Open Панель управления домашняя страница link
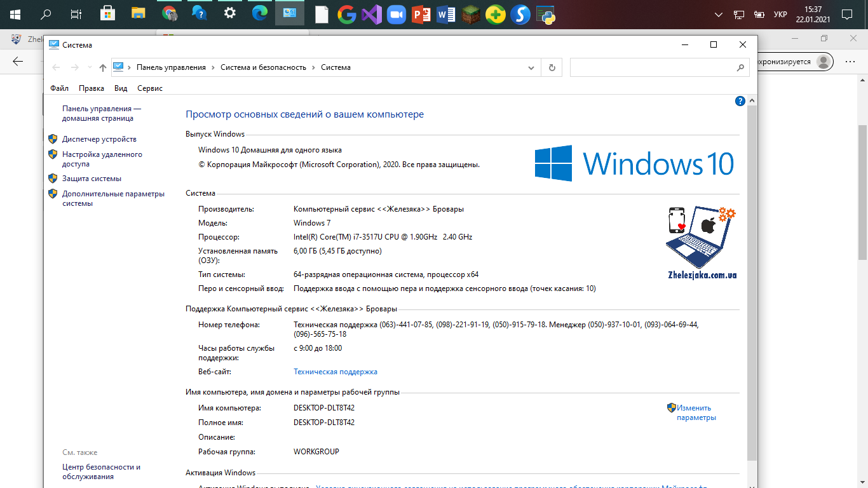The height and width of the screenshot is (488, 868). (x=102, y=113)
